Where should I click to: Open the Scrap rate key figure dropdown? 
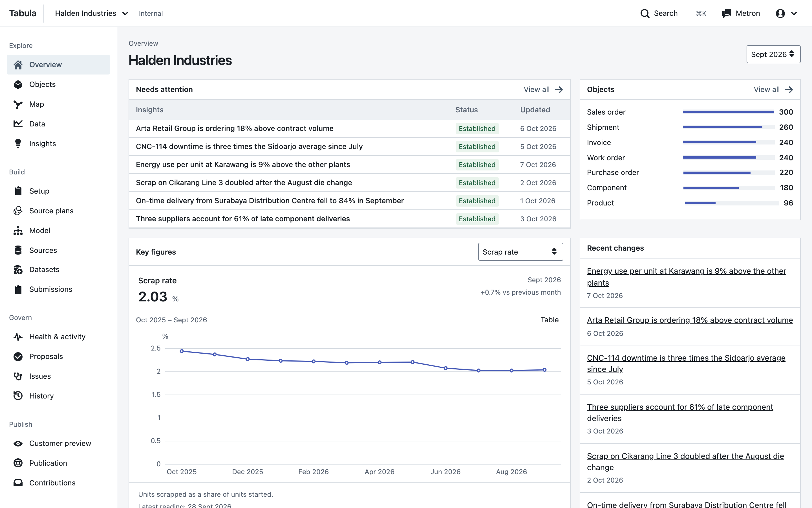point(520,252)
